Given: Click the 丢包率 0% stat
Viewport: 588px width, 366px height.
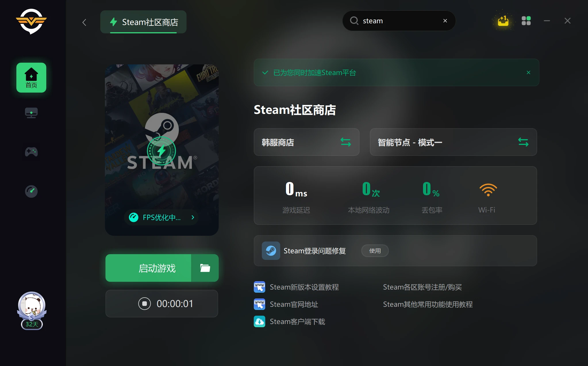Looking at the screenshot, I should 432,197.
